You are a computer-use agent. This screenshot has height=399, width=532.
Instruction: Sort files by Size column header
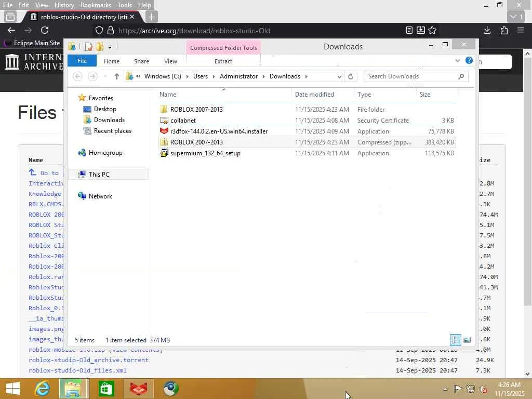(425, 95)
